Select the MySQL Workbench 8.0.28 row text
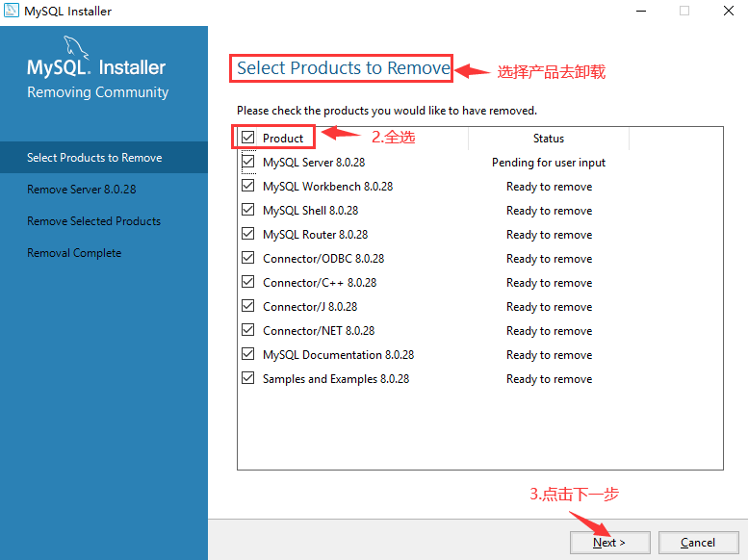748x560 pixels. [327, 187]
